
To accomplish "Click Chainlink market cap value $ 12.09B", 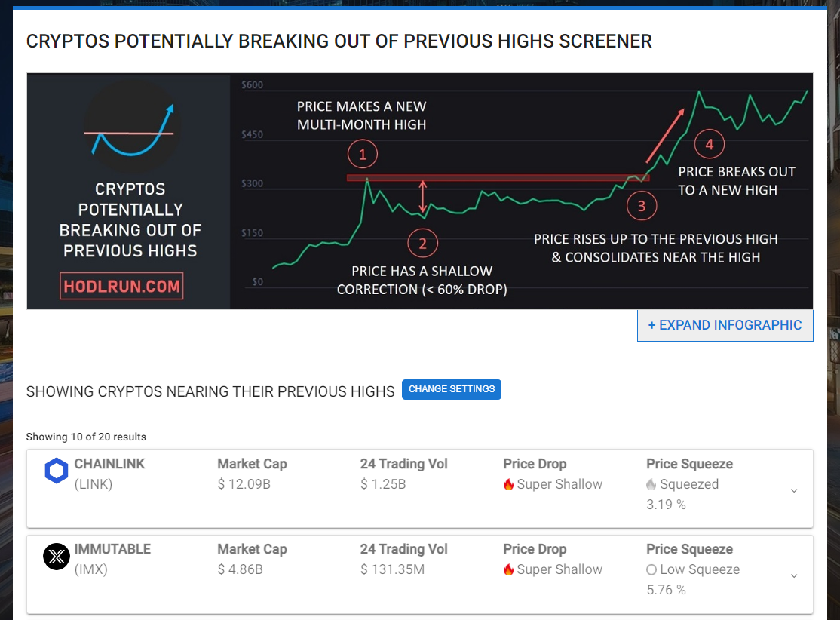I will click(244, 484).
